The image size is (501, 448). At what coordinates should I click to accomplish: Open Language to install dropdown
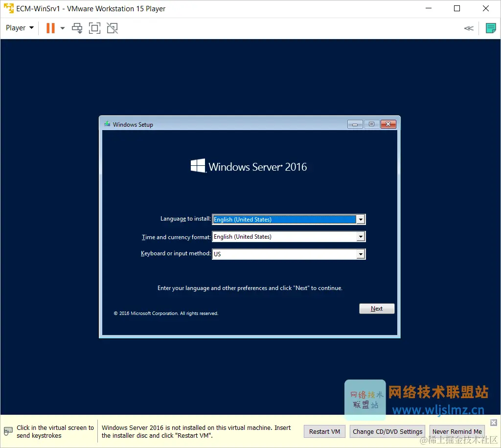(361, 220)
